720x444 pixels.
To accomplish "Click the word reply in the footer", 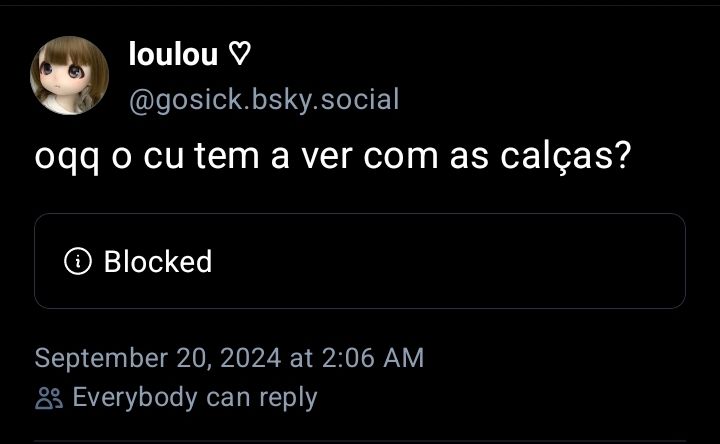I will coord(288,399).
